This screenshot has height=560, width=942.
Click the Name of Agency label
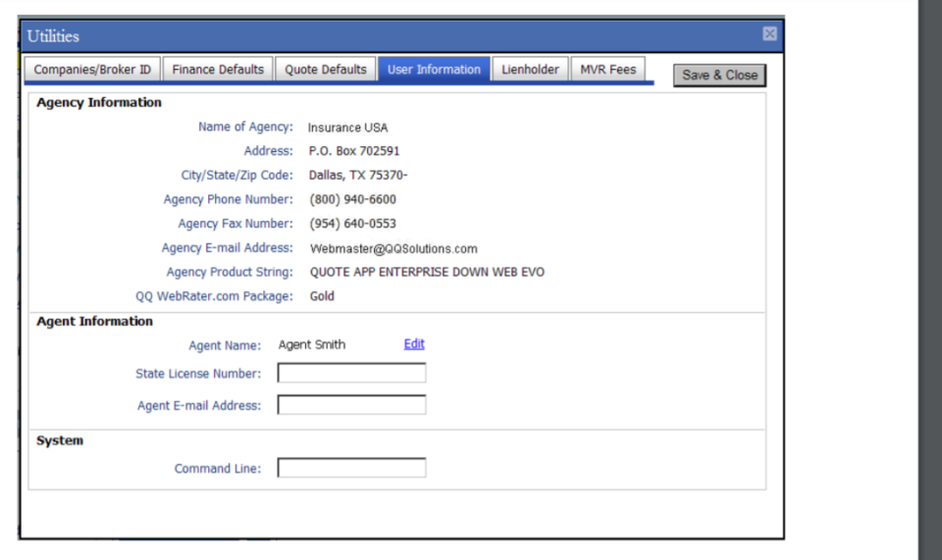pos(245,127)
